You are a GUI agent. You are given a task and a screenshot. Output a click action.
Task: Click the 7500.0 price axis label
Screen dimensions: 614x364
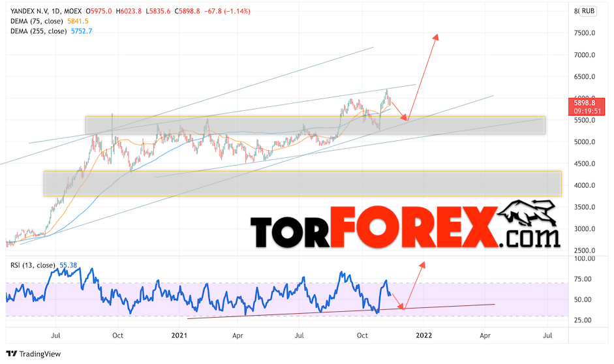point(585,33)
